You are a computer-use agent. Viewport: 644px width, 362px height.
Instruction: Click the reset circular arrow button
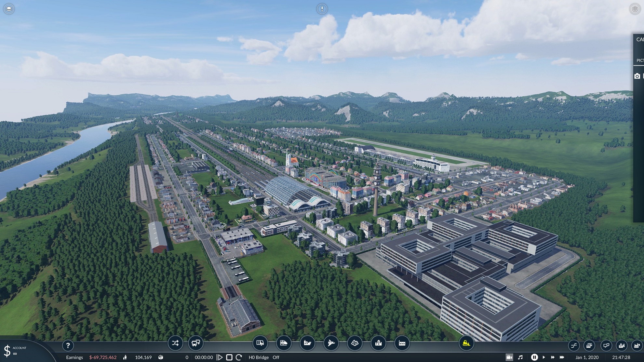(x=239, y=357)
